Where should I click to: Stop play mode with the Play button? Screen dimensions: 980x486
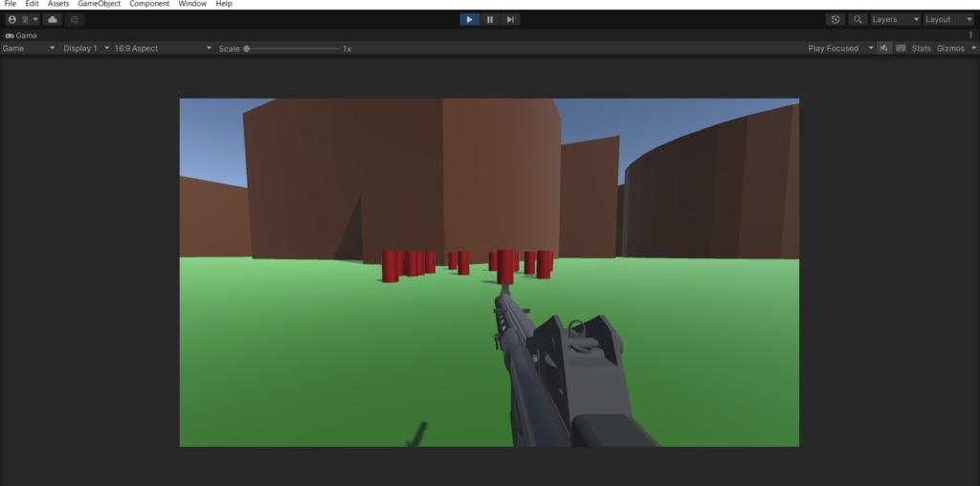(469, 19)
